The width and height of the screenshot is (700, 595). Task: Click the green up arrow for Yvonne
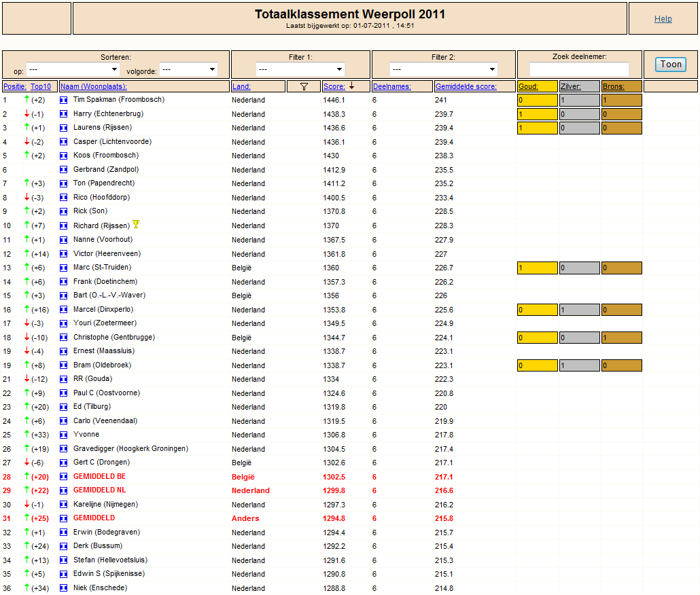(x=27, y=434)
